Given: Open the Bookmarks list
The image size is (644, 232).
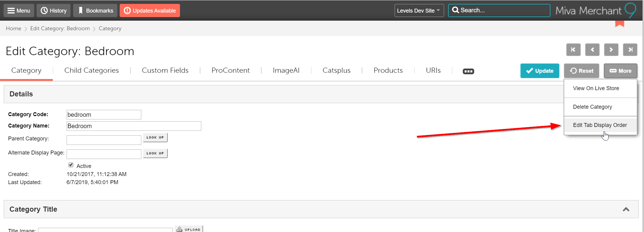Looking at the screenshot, I should pyautogui.click(x=96, y=10).
